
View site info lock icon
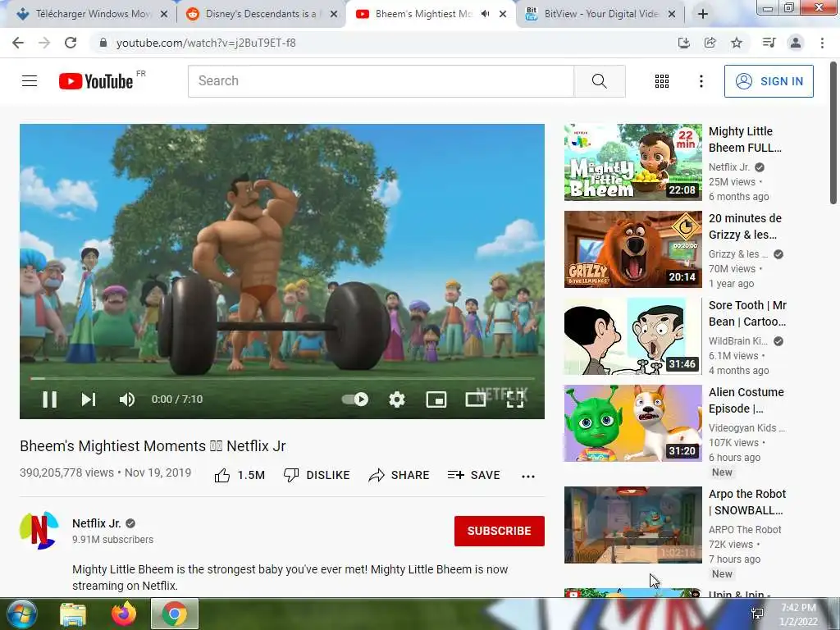[103, 43]
